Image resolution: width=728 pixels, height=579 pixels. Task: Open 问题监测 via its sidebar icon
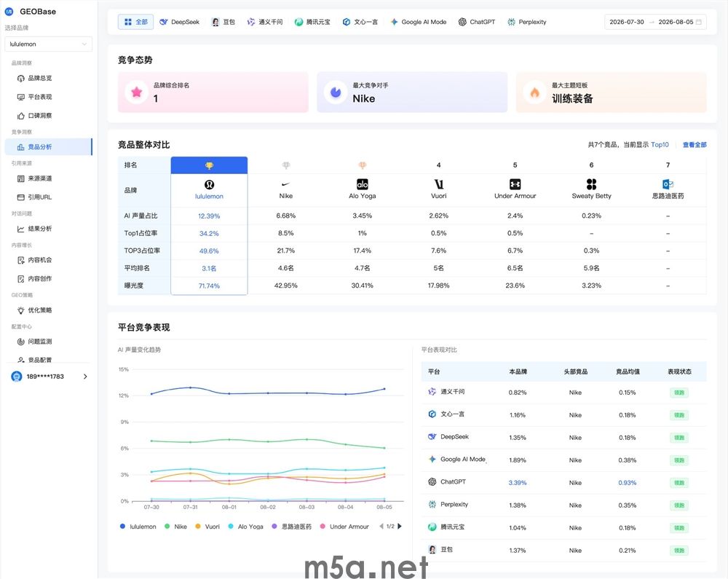click(21, 342)
